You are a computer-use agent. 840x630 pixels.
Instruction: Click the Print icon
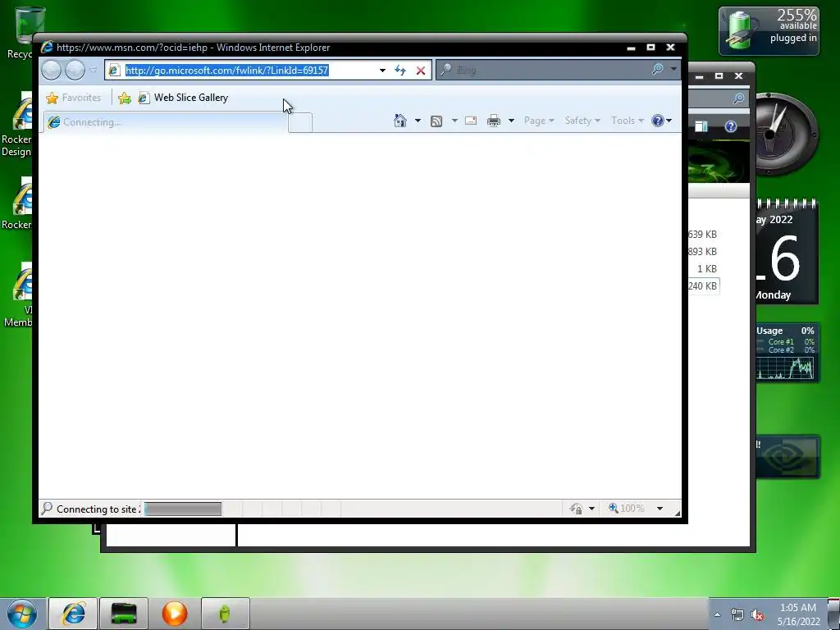coord(493,121)
